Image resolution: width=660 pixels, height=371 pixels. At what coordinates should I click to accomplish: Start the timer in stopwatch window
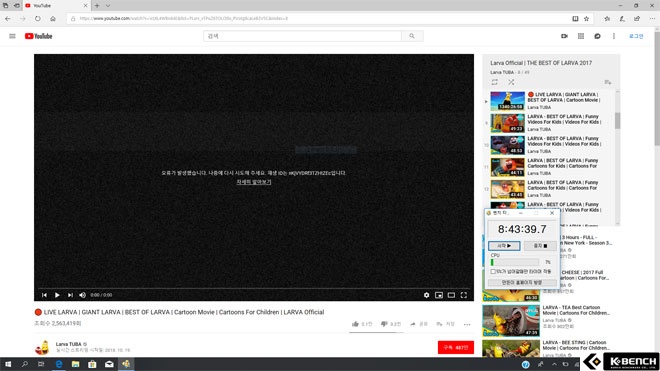click(504, 246)
